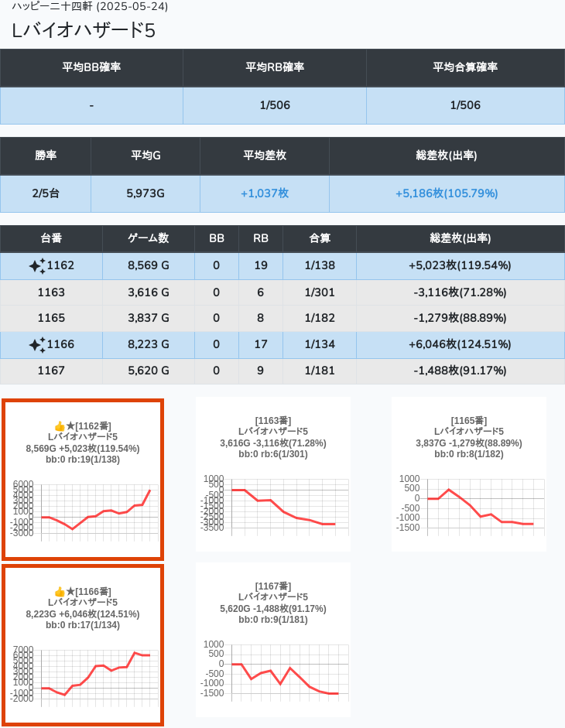Click the 平均合算確率 column header

[466, 67]
